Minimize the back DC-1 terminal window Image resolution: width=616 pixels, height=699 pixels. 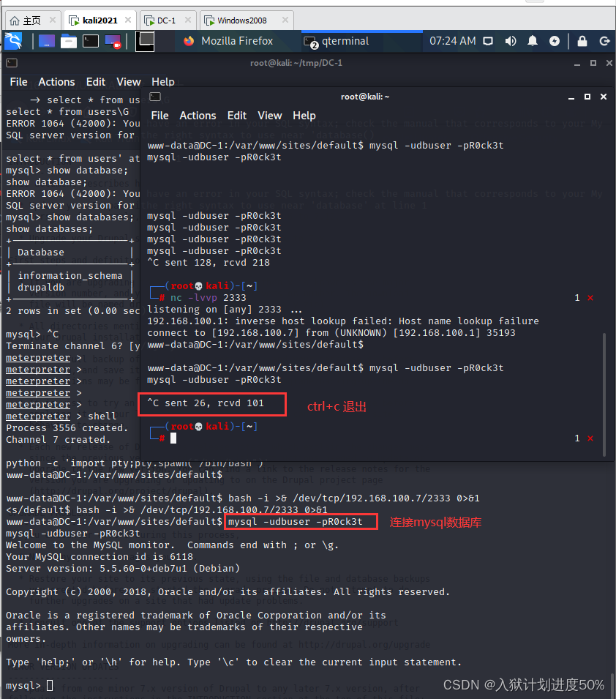pos(577,64)
